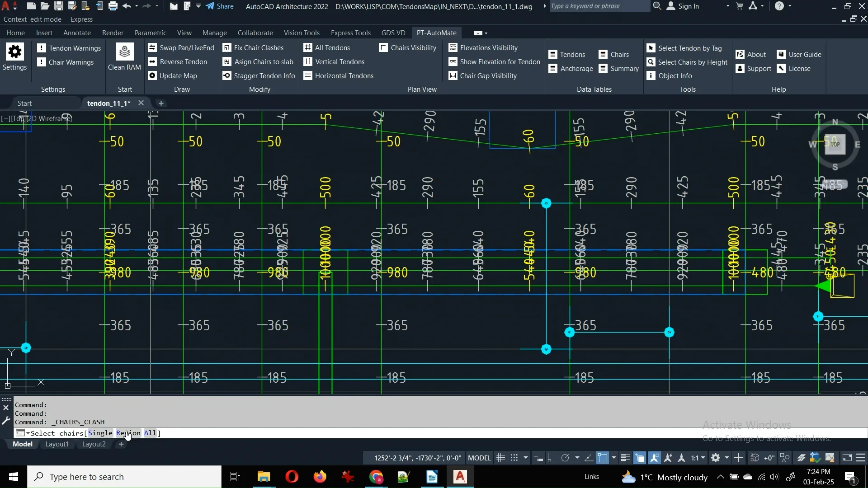The height and width of the screenshot is (488, 868).
Task: Choose the All option in command line
Action: 150,433
